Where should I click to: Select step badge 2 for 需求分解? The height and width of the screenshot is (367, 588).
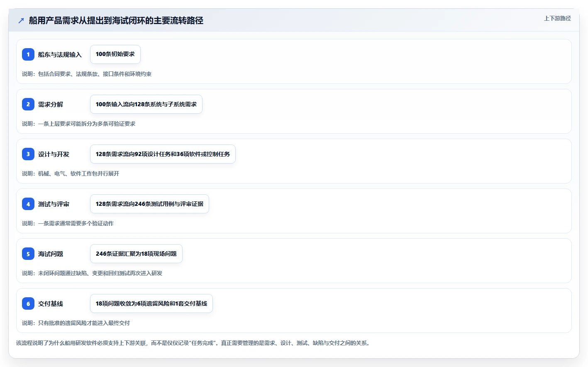[28, 104]
